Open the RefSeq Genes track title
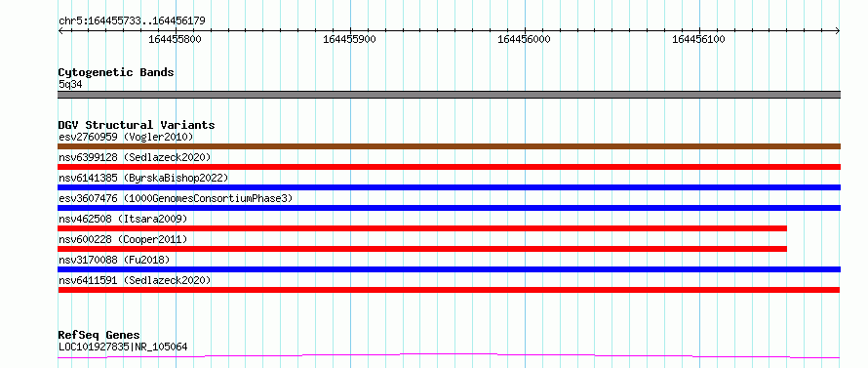Viewport: 868px width, 368px height. 99,336
